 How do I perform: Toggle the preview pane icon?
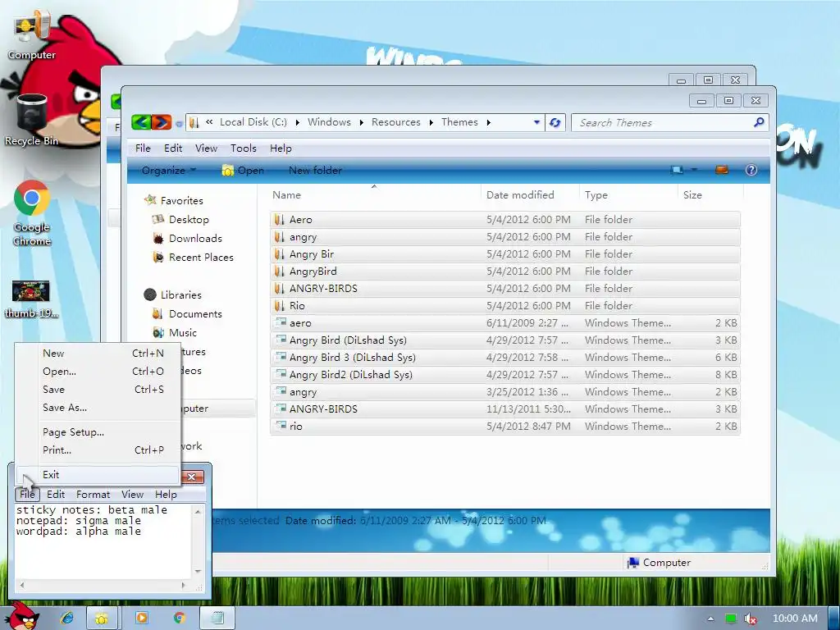[722, 171]
